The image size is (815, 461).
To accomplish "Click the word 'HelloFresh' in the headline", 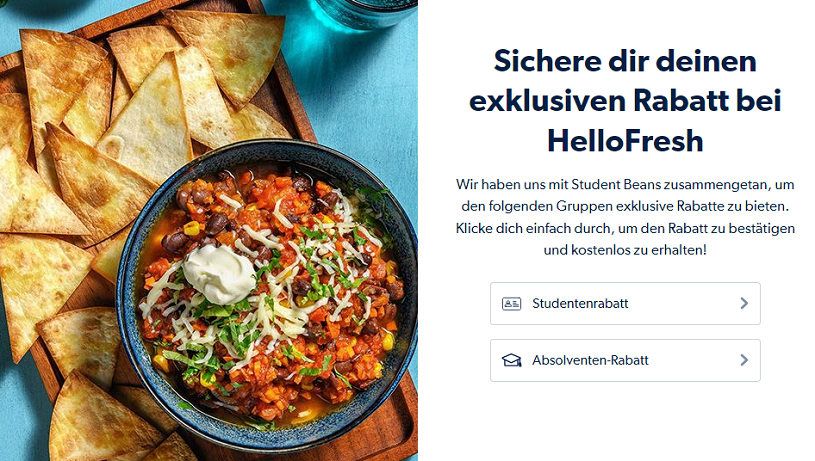I will 625,141.
